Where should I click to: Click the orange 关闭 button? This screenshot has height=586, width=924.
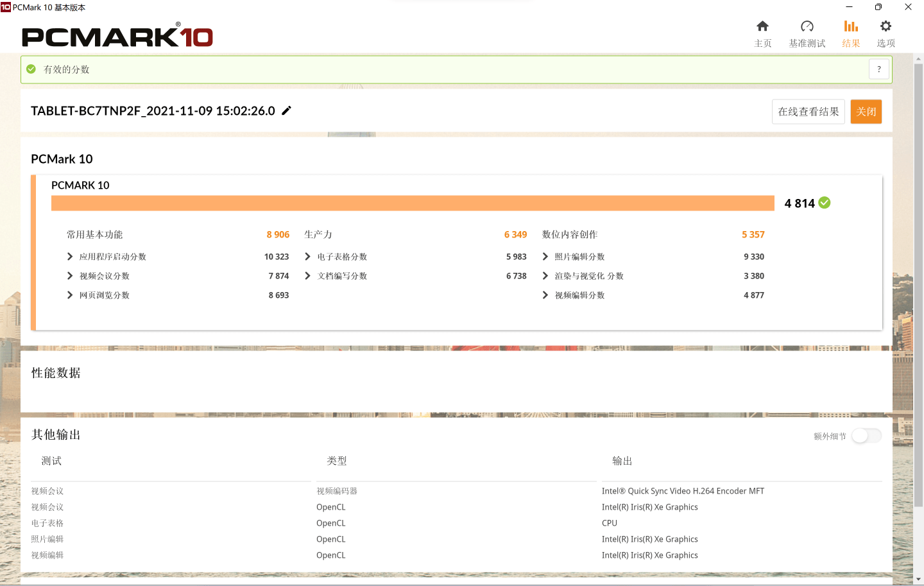(x=866, y=112)
